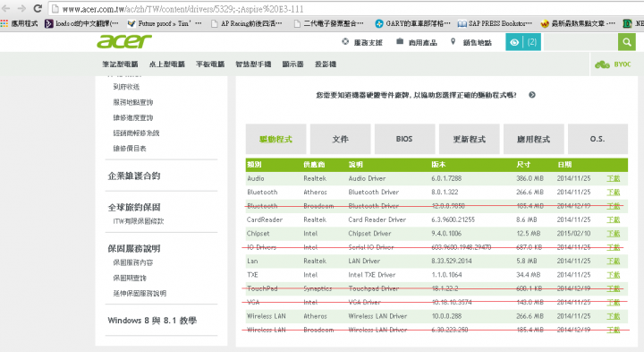Download the Realtek Audio driver
Image resolution: width=644 pixels, height=352 pixels.
pyautogui.click(x=614, y=178)
